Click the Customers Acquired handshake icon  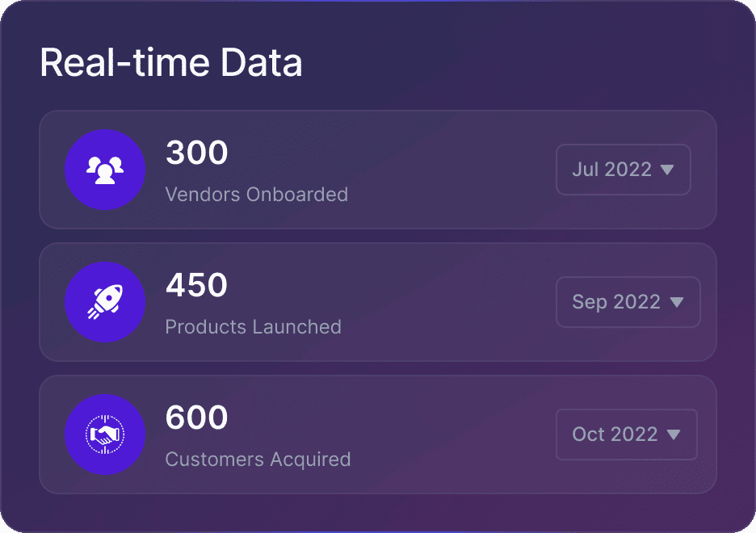105,434
